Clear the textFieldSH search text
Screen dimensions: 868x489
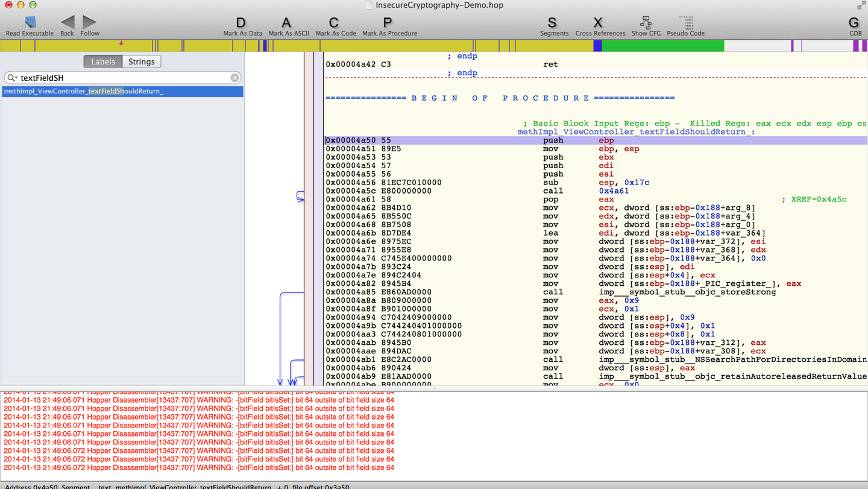pyautogui.click(x=234, y=78)
